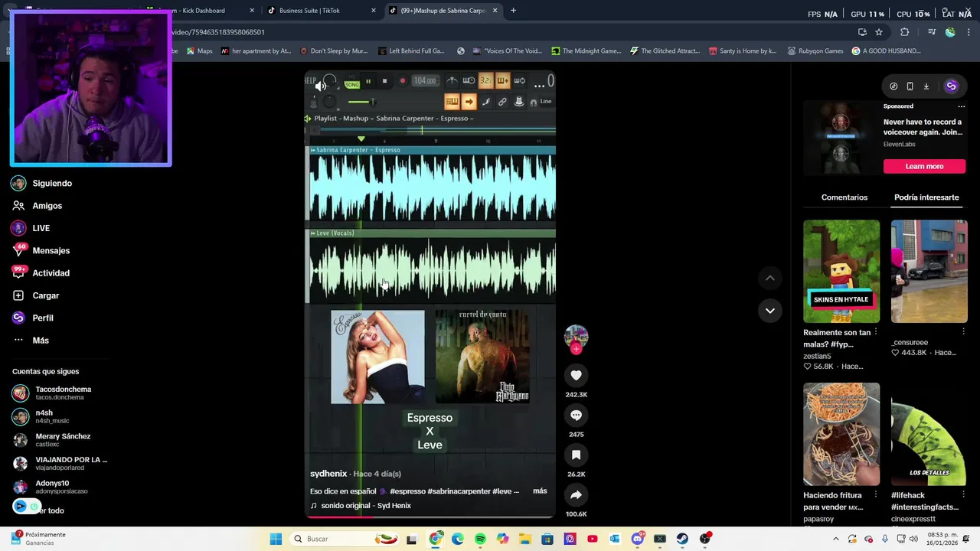This screenshot has width=980, height=551.
Task: Show hidden system tray icons chevron
Action: 836,539
